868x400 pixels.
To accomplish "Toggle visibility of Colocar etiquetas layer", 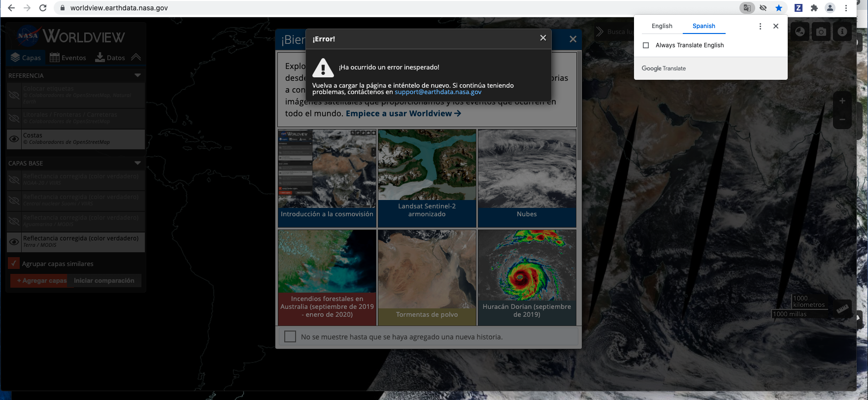I will click(x=14, y=95).
